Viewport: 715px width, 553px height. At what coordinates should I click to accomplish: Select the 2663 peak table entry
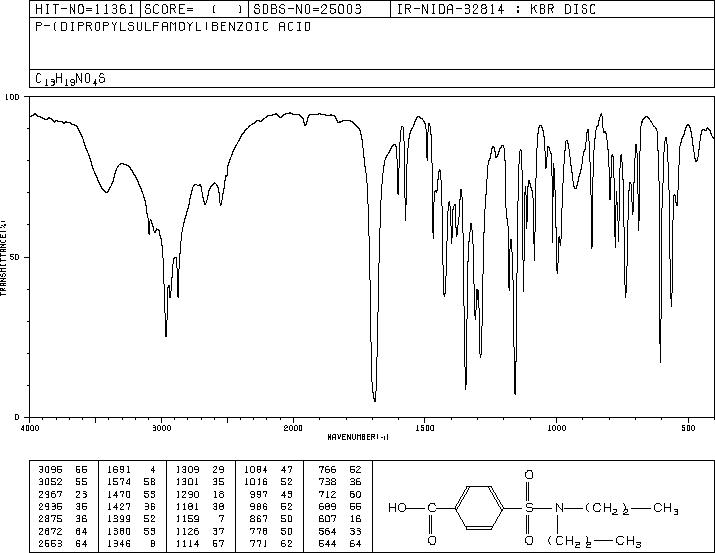pos(62,543)
